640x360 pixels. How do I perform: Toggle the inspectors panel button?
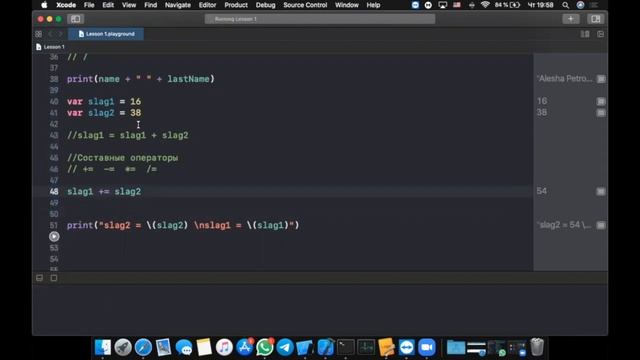[x=596, y=19]
